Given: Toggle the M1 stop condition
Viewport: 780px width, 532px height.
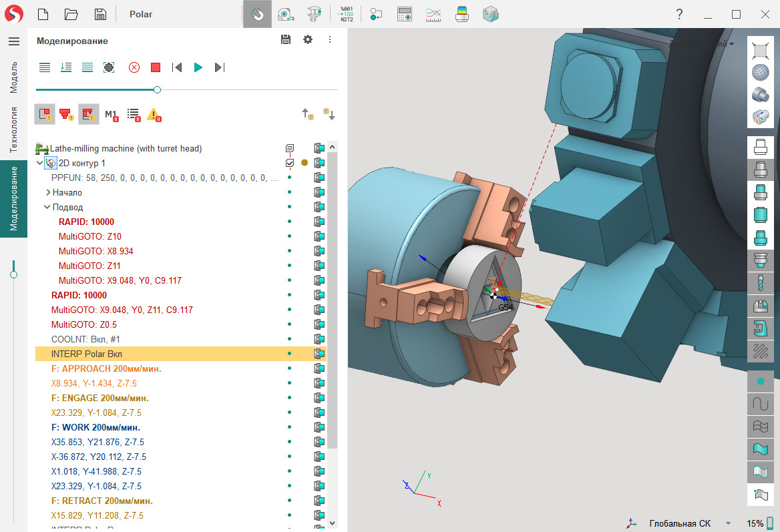Looking at the screenshot, I should 112,115.
